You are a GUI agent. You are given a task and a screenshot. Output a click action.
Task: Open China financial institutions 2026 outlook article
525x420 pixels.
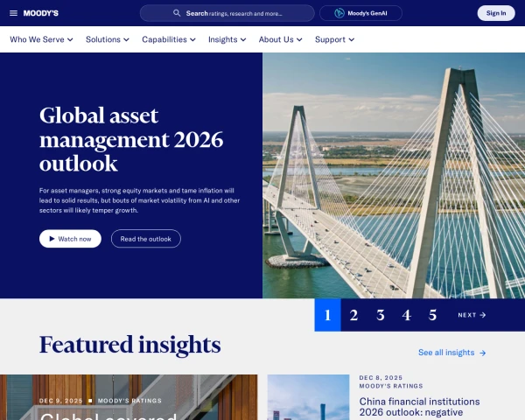pyautogui.click(x=419, y=407)
